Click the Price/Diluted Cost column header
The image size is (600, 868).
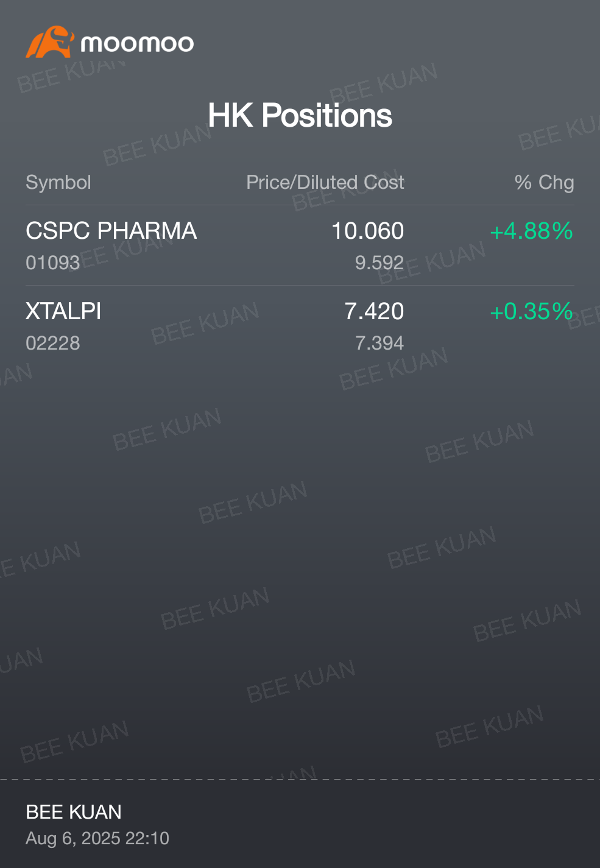pyautogui.click(x=325, y=182)
